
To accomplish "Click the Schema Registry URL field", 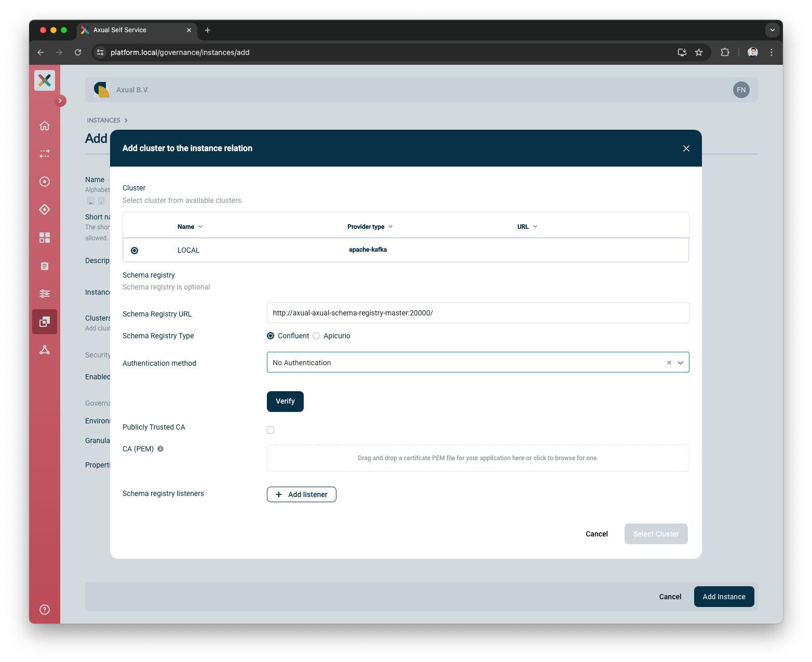I will 478,313.
